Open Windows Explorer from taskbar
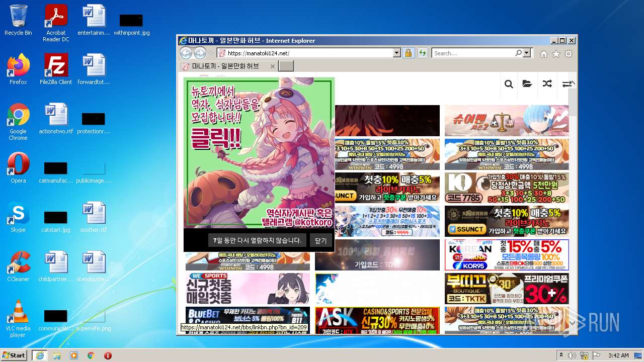The height and width of the screenshot is (362, 644). click(x=57, y=355)
